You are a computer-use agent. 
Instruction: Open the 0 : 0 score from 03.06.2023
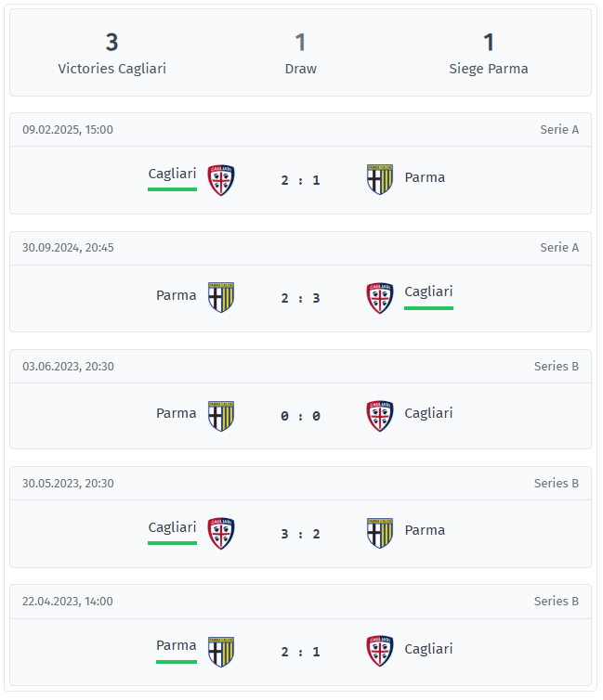click(x=301, y=416)
